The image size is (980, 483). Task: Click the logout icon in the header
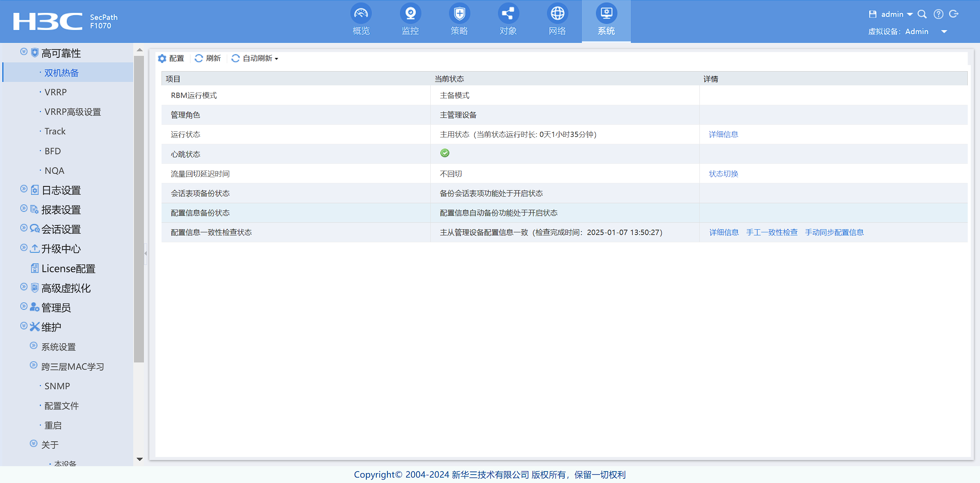pyautogui.click(x=954, y=14)
